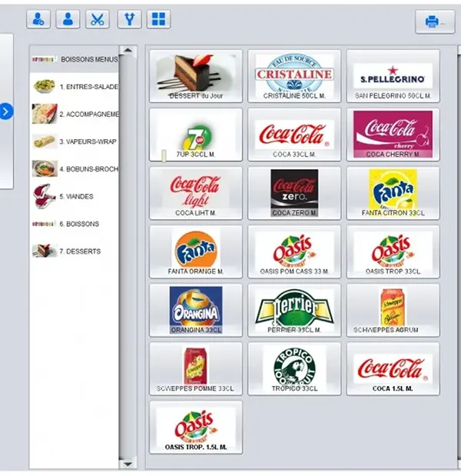Viewport: 461px width, 476px height.
Task: Open the grid layout view icon
Action: (158, 19)
